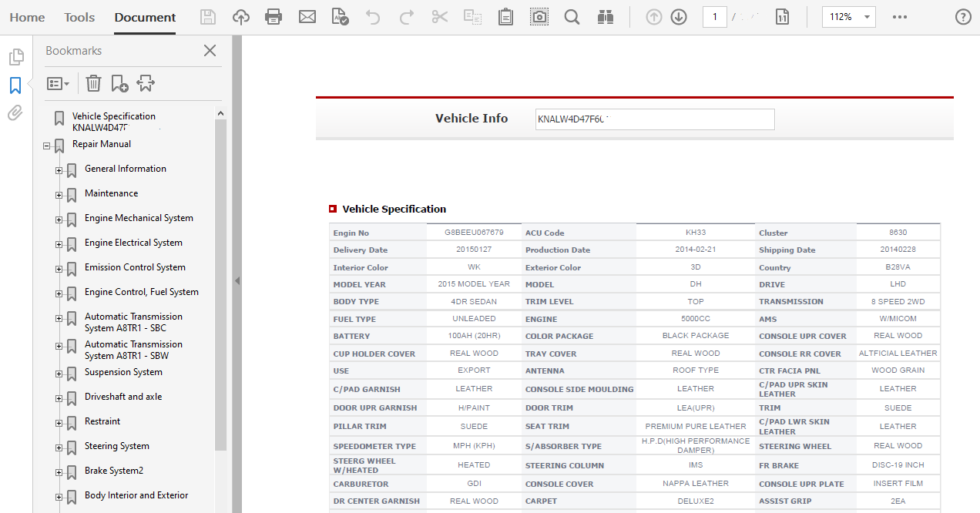Open the Attachments paperclip panel

15,114
